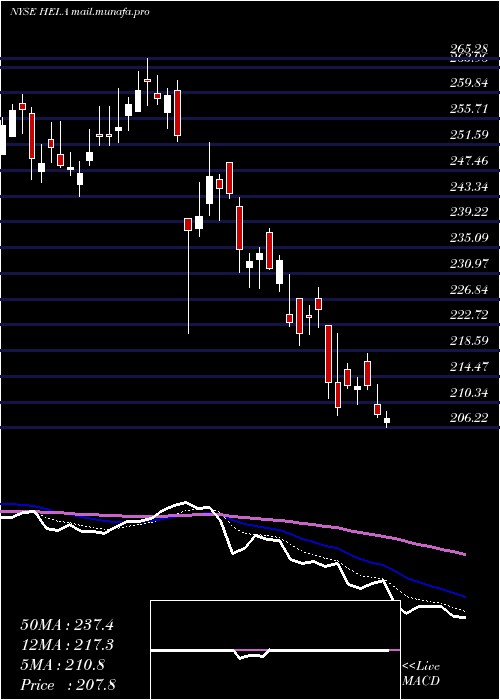This screenshot has width=500, height=700.
Task: Click the MACD histogram panel
Action: point(275,650)
